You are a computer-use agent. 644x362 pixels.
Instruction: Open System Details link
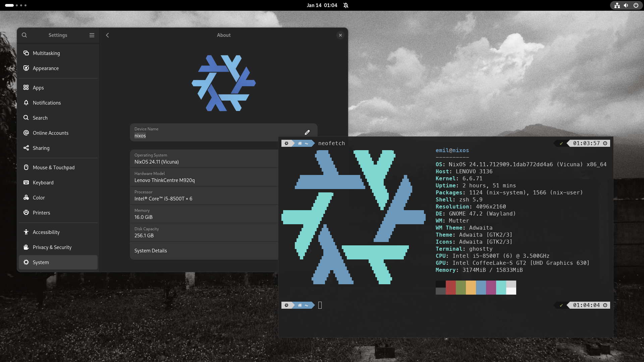point(151,250)
